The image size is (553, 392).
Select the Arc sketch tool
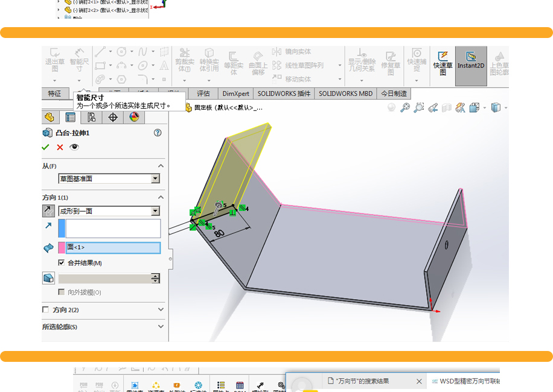[x=121, y=66]
